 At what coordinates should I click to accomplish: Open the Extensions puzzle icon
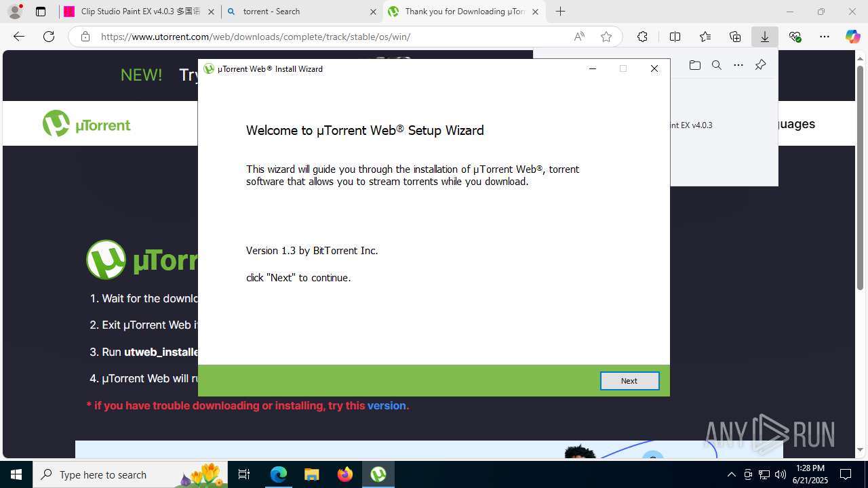coord(642,37)
